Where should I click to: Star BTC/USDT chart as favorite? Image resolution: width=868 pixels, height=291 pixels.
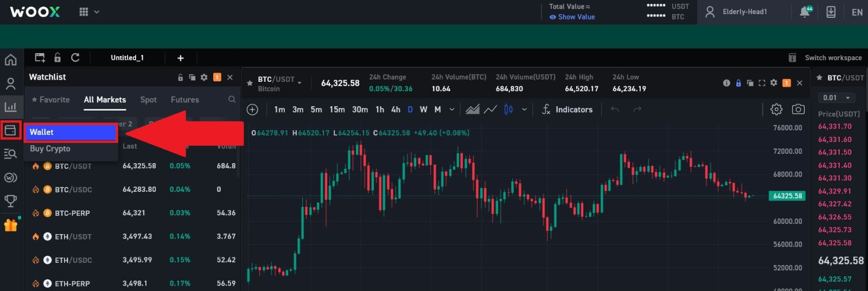tap(250, 83)
